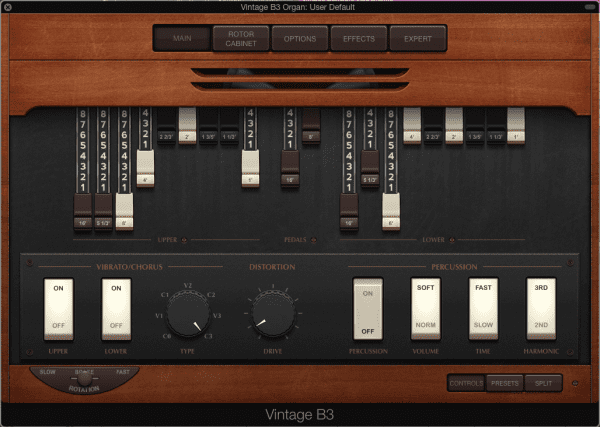The height and width of the screenshot is (427, 600).
Task: Click the Rotation speed Slow/Brake/Fast switch
Action: (84, 379)
